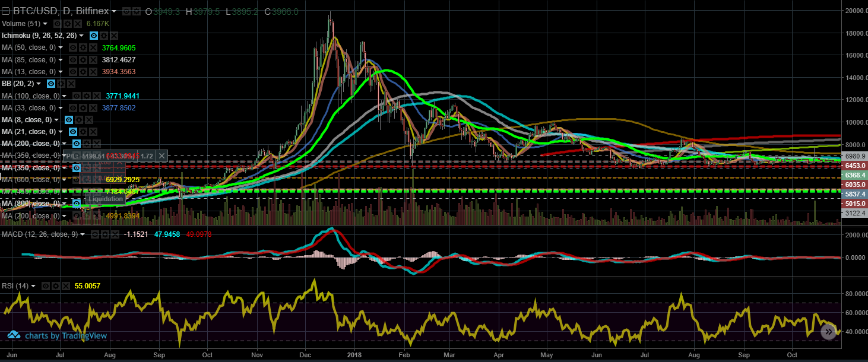Toggle the Ichimoku eye visibility icon
Image resolution: width=868 pixels, height=362 pixels.
tap(94, 36)
